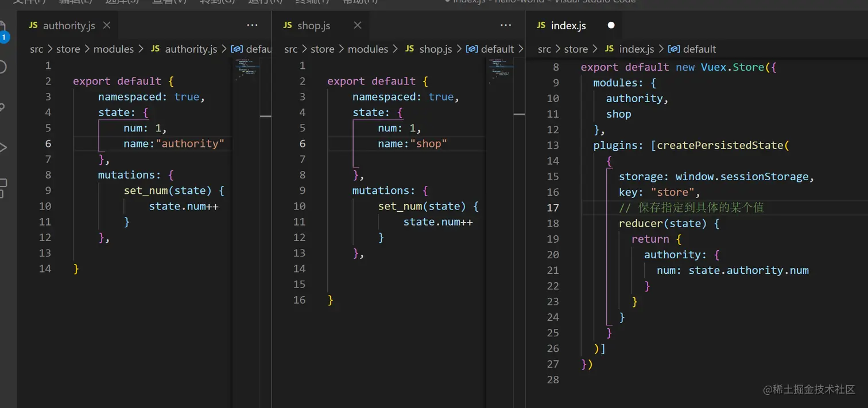Open the src breadcrumb in shop.js editor

pyautogui.click(x=291, y=49)
